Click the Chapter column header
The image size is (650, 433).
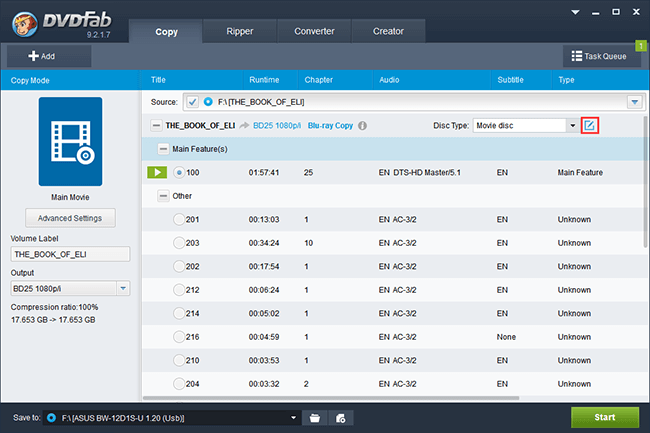[x=335, y=80]
